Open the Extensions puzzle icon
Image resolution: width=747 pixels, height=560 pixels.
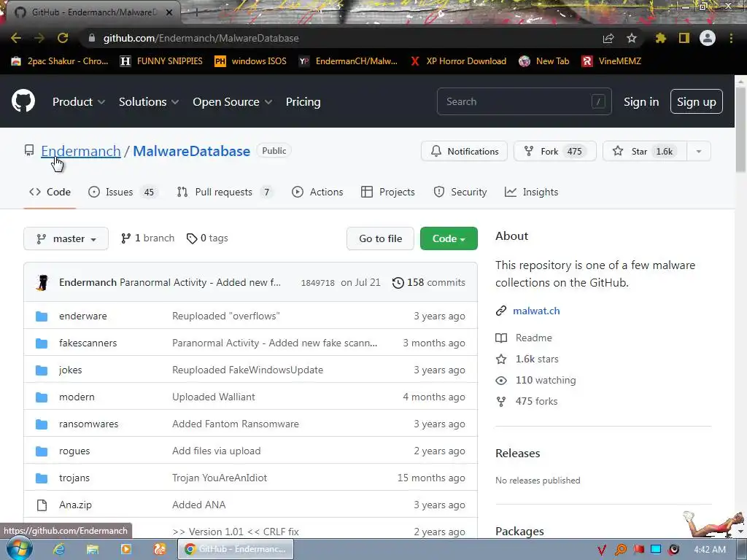660,38
